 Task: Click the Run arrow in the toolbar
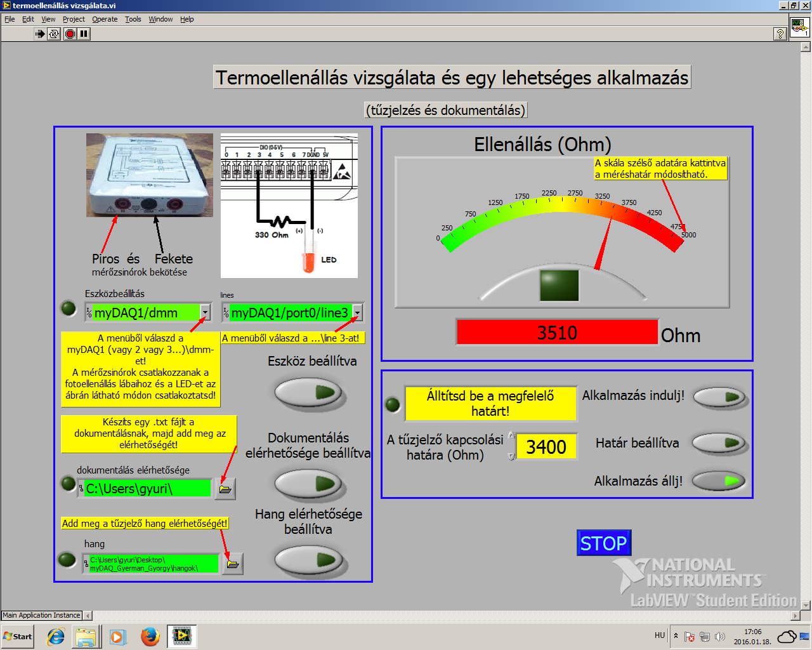coord(40,34)
